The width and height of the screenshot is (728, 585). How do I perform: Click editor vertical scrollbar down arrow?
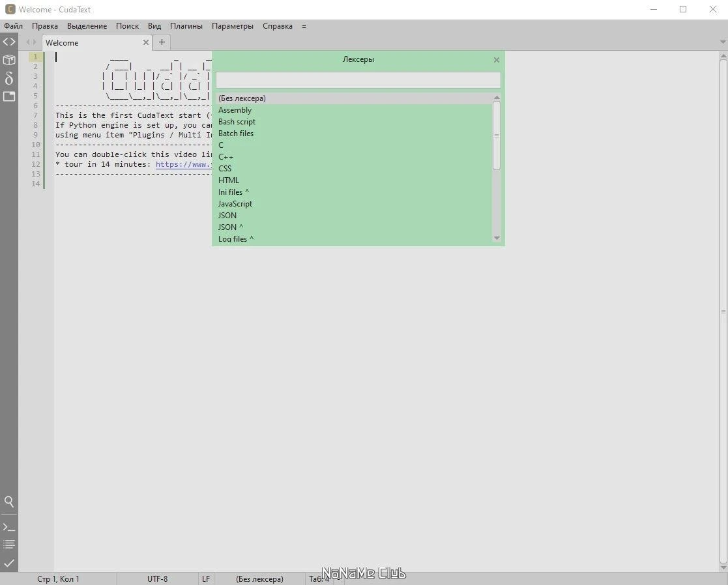point(723,568)
